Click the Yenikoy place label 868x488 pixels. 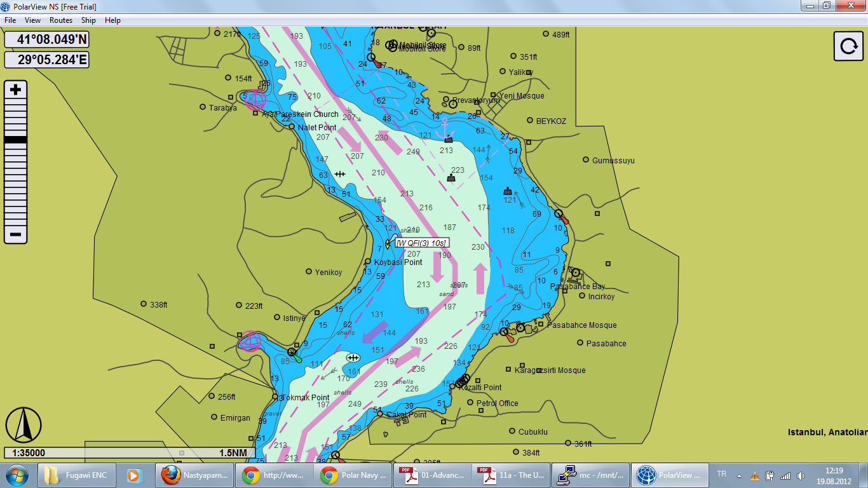329,273
